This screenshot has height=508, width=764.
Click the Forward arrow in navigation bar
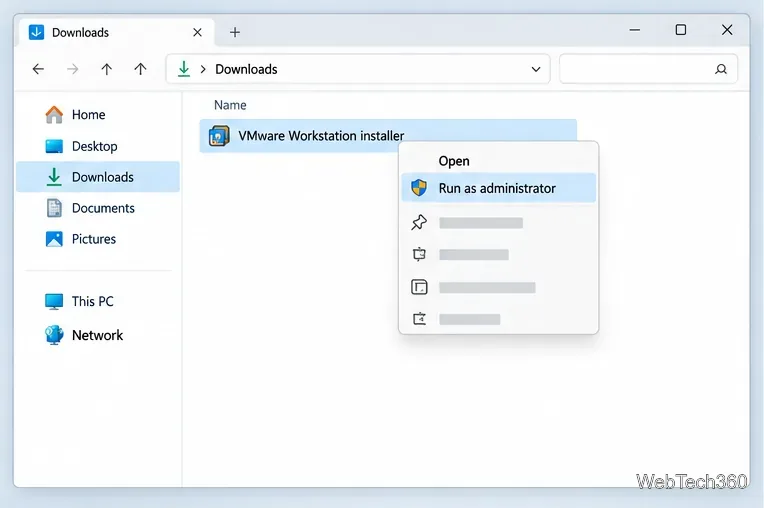pos(73,69)
